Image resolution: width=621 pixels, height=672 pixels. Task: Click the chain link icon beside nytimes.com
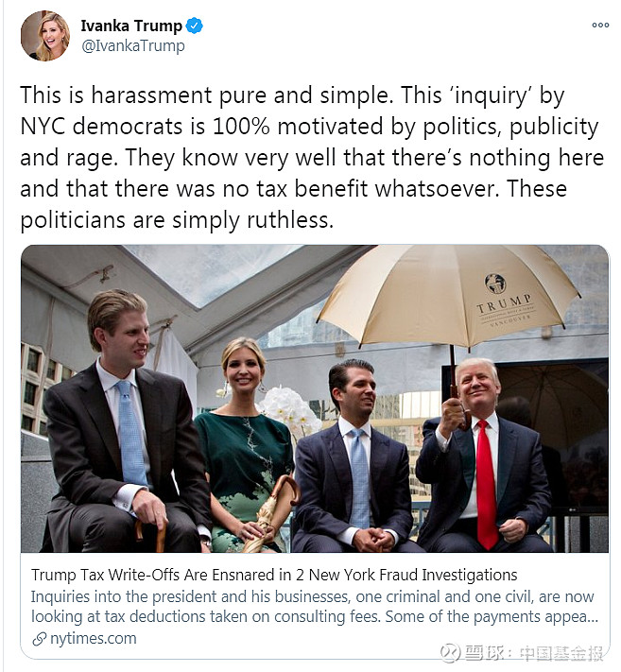39,639
